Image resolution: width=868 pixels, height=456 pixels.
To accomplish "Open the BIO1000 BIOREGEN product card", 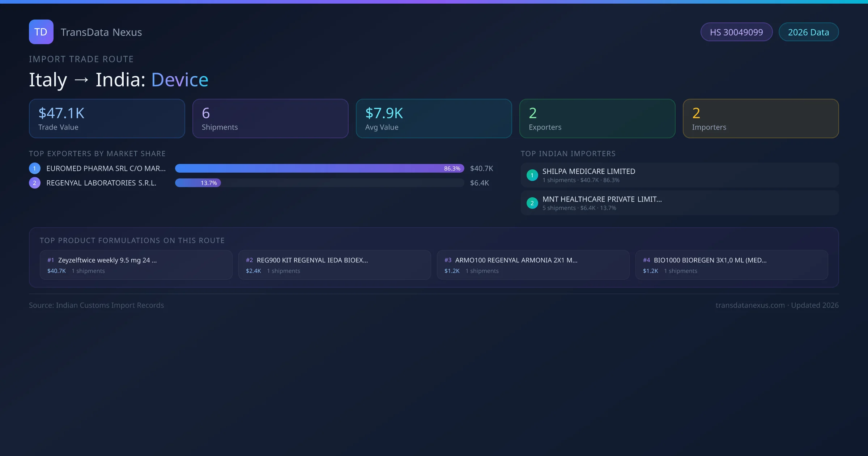I will tap(731, 265).
